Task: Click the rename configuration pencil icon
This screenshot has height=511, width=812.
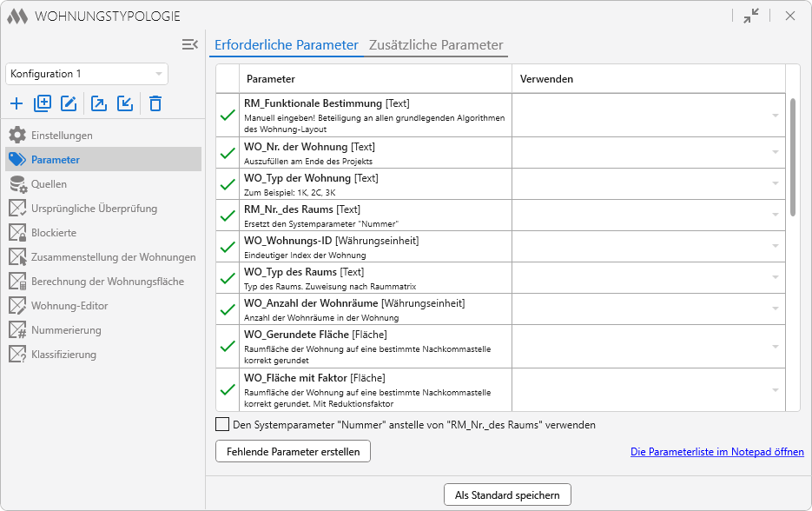Action: click(69, 103)
